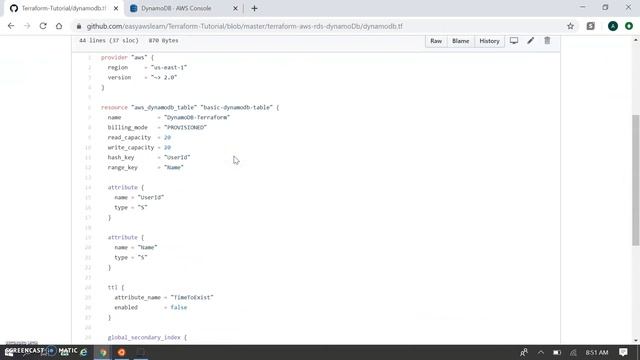Click the range_key = "Name" line
This screenshot has height=360, width=640.
click(x=146, y=167)
